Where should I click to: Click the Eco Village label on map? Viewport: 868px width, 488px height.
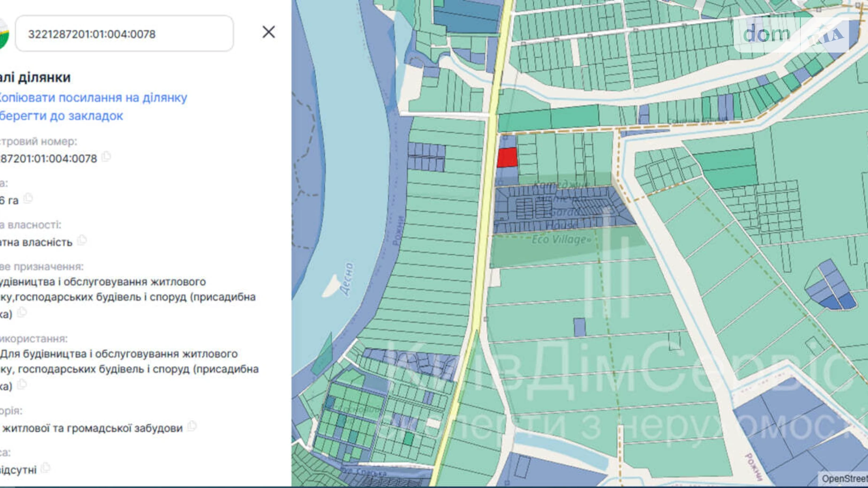point(560,239)
